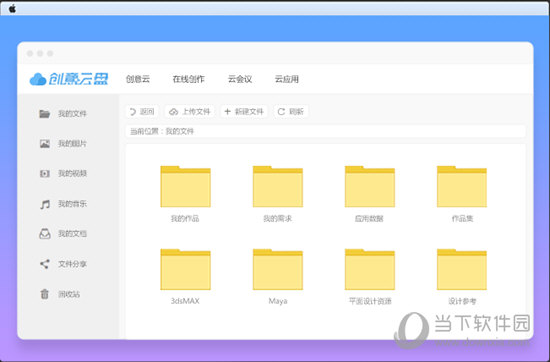Click the Apple menu icon
The width and height of the screenshot is (550, 362).
coord(12,8)
